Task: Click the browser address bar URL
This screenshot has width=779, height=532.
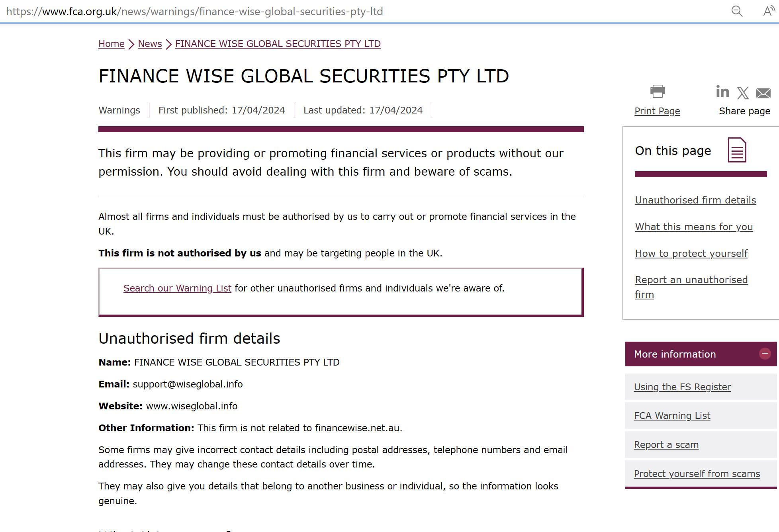Action: click(x=194, y=12)
